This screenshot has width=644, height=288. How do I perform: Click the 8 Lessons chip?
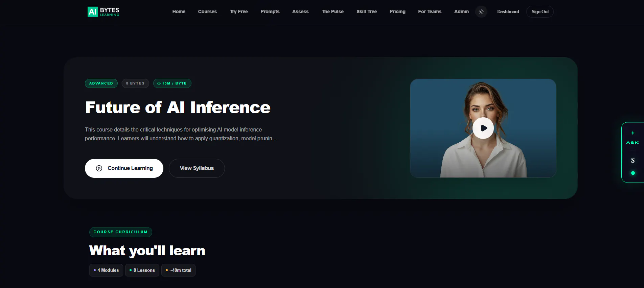142,270
